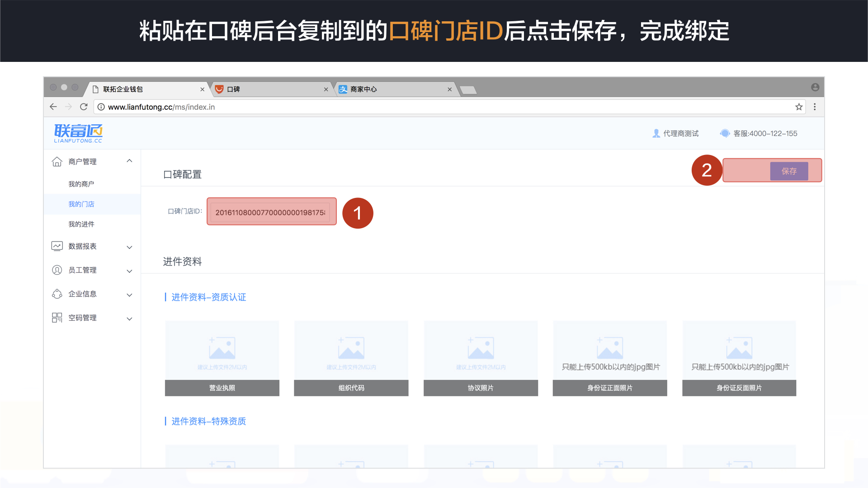Select 我的门店 in sidebar
868x488 pixels.
pos(81,204)
